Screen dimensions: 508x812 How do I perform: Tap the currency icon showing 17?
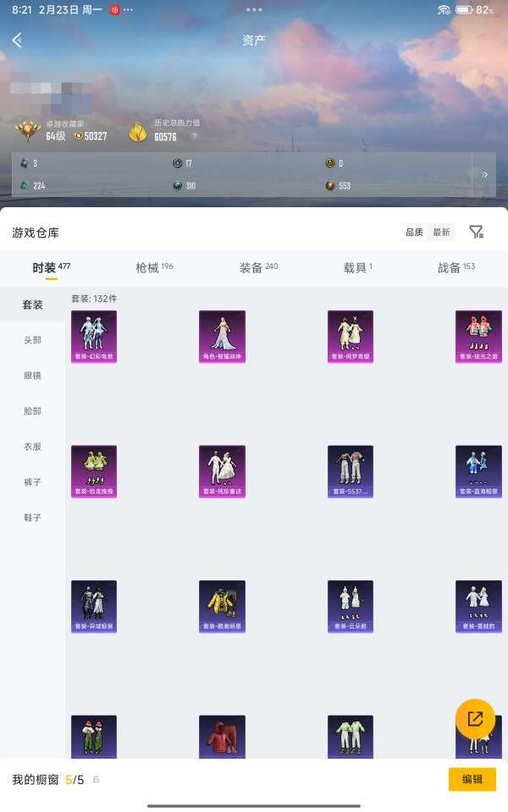point(177,163)
